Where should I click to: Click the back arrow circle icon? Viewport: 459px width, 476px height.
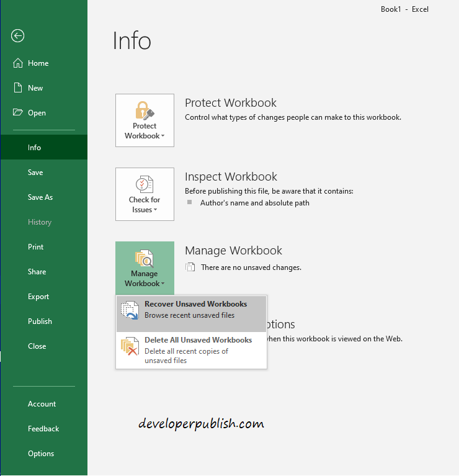[17, 36]
